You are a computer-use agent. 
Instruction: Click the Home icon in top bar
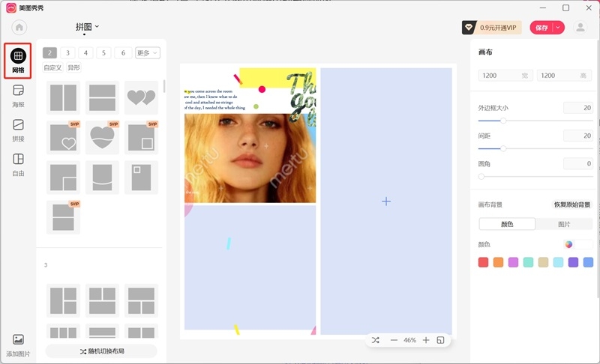[19, 28]
